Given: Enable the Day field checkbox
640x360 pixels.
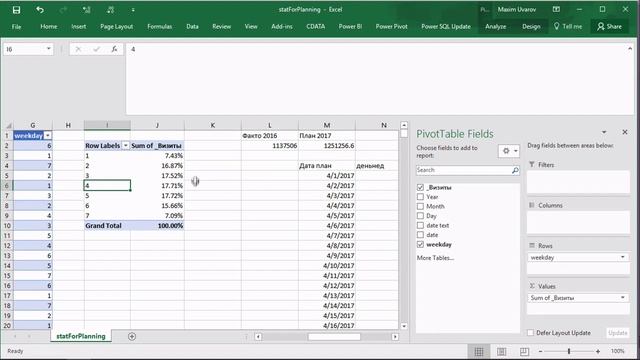Looking at the screenshot, I should (x=420, y=216).
